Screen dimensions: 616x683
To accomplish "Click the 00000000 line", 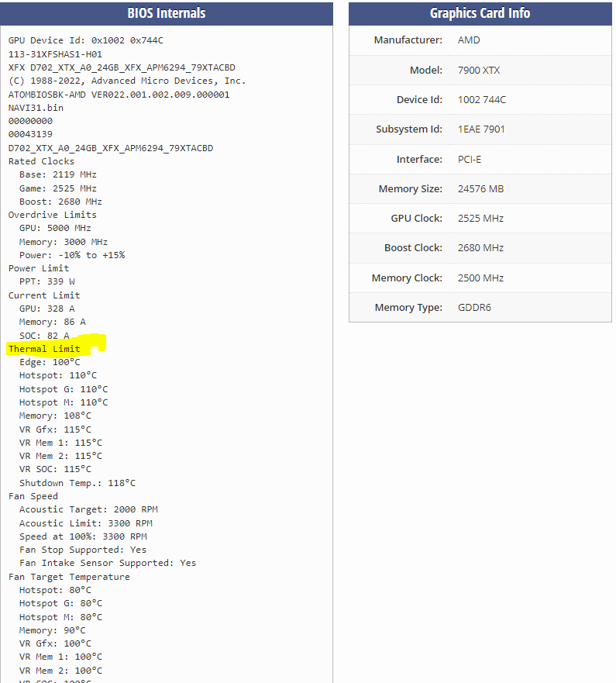I will tap(30, 121).
